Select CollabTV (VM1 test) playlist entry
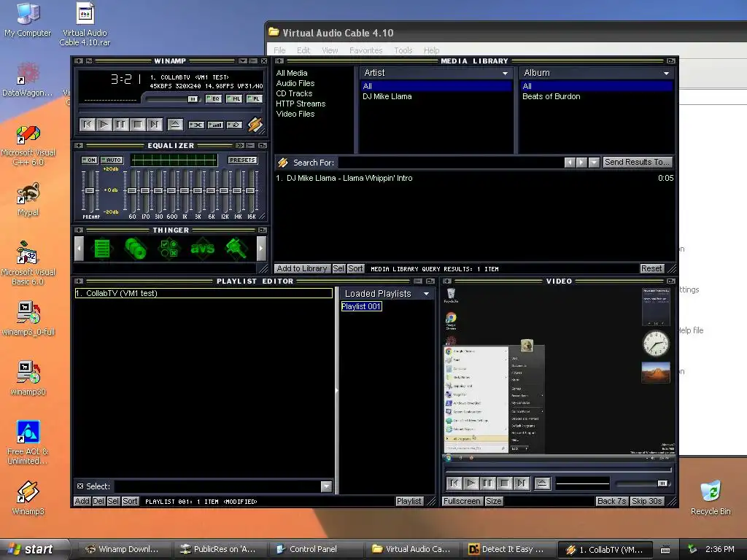The width and height of the screenshot is (747, 560). coord(204,293)
